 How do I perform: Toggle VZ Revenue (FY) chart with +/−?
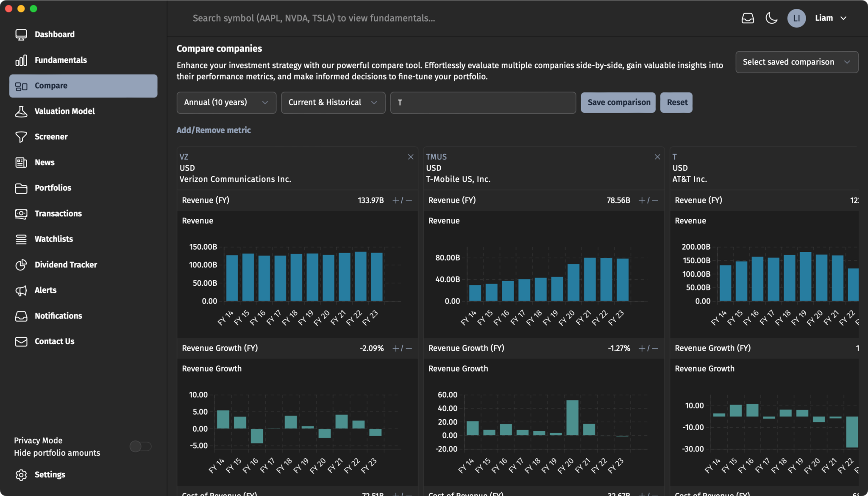tap(402, 200)
